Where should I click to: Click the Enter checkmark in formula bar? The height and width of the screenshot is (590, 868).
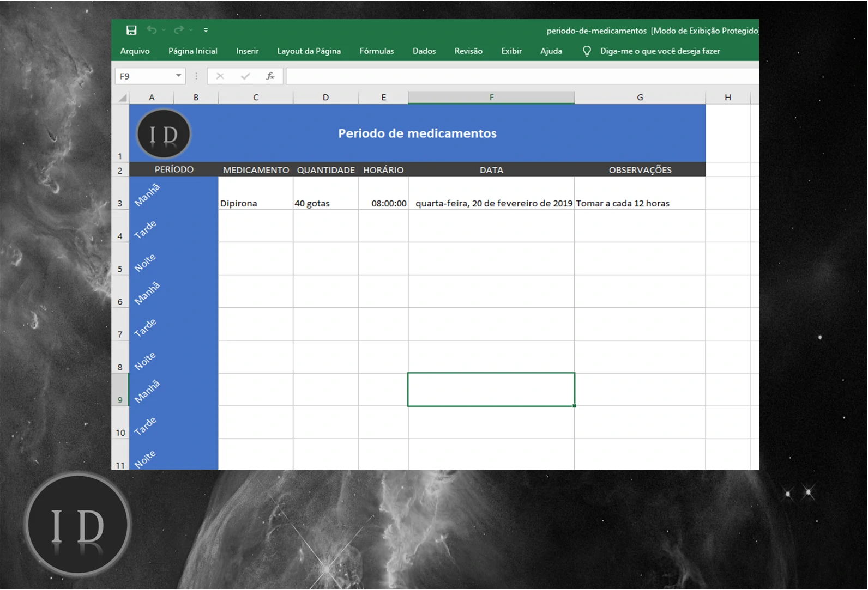click(245, 76)
